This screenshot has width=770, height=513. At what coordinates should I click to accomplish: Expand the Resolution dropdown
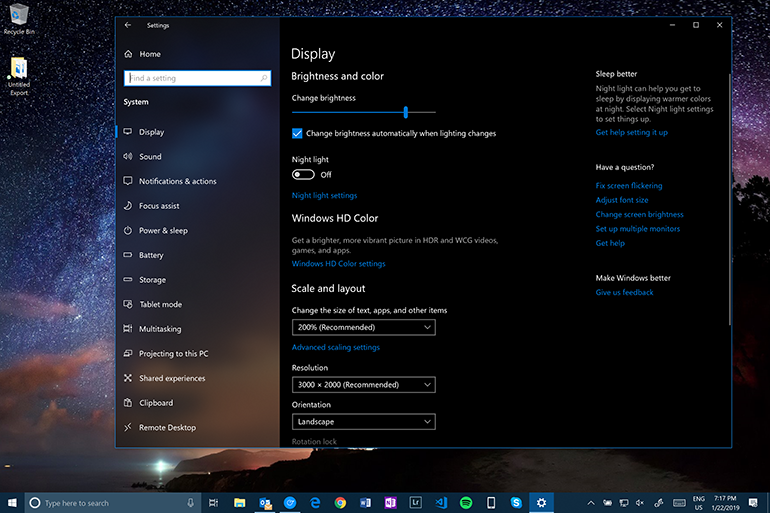point(363,385)
